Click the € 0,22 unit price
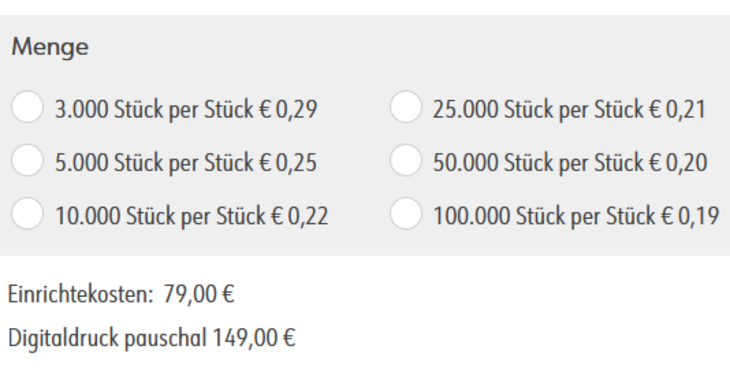Screen dimensions: 730x383 coord(300,216)
